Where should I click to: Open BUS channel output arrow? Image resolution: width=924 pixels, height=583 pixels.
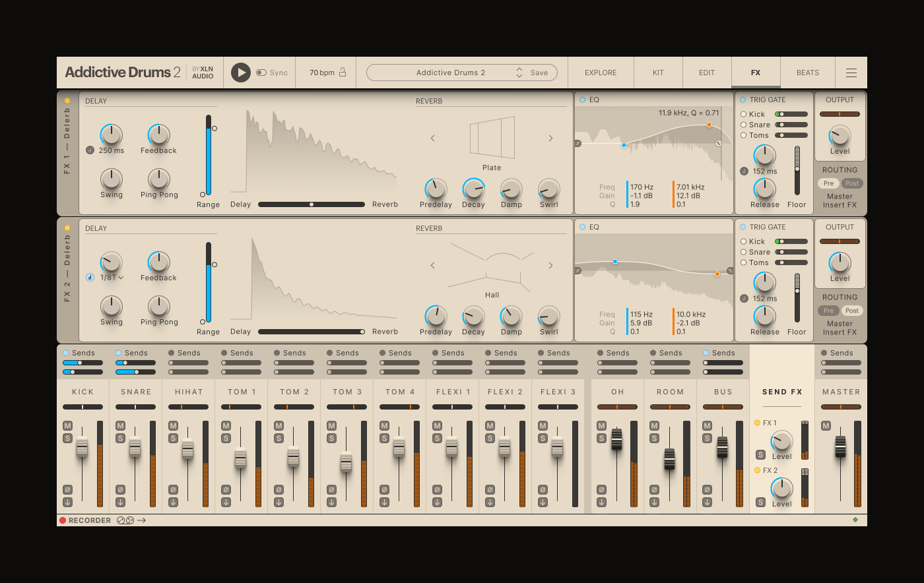tap(707, 503)
